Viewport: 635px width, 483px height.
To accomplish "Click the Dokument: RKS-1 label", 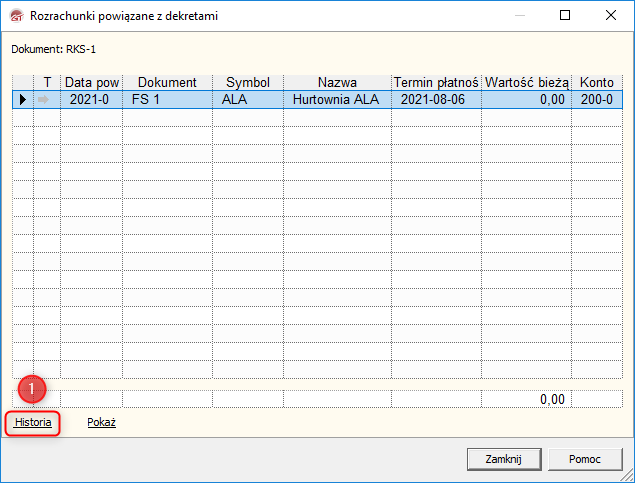I will pyautogui.click(x=53, y=49).
